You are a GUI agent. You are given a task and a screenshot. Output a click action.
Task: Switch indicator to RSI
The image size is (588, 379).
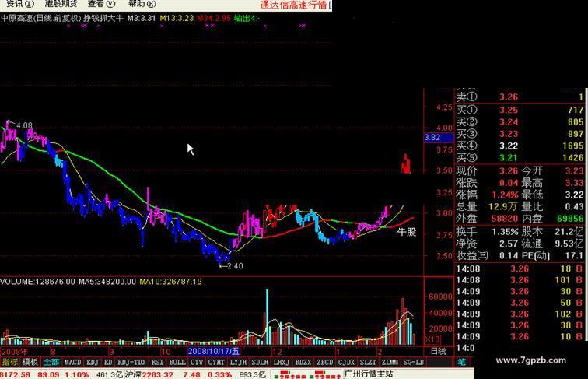tap(157, 362)
